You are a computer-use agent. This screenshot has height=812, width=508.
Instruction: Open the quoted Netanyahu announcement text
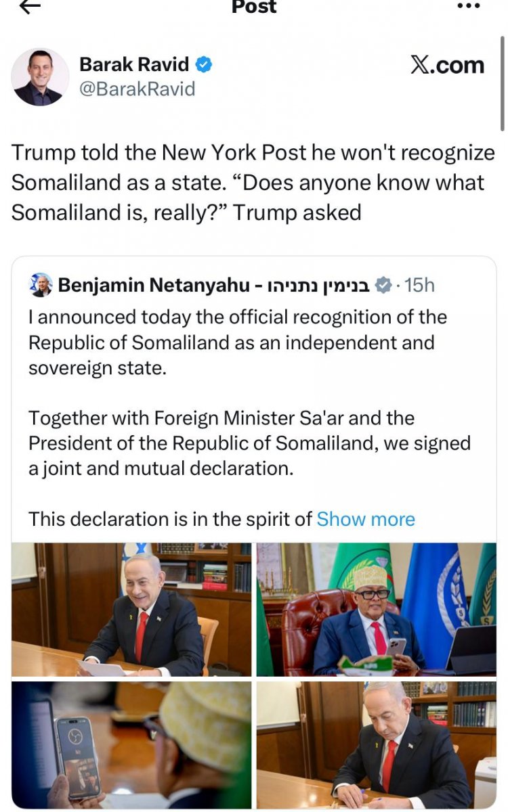[237, 392]
